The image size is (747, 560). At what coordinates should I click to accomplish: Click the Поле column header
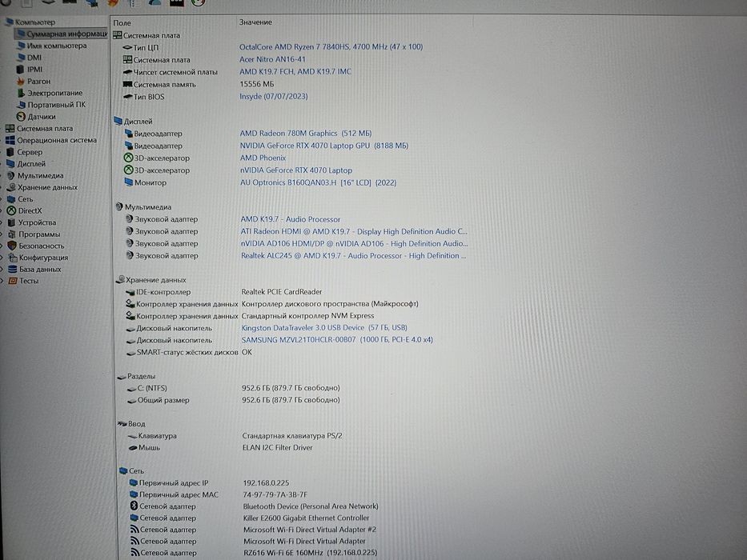coord(122,23)
